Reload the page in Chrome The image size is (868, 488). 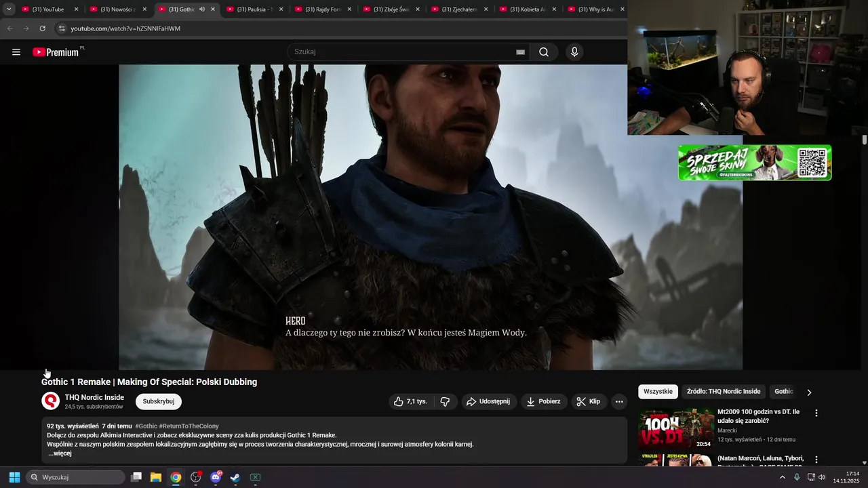point(42,28)
